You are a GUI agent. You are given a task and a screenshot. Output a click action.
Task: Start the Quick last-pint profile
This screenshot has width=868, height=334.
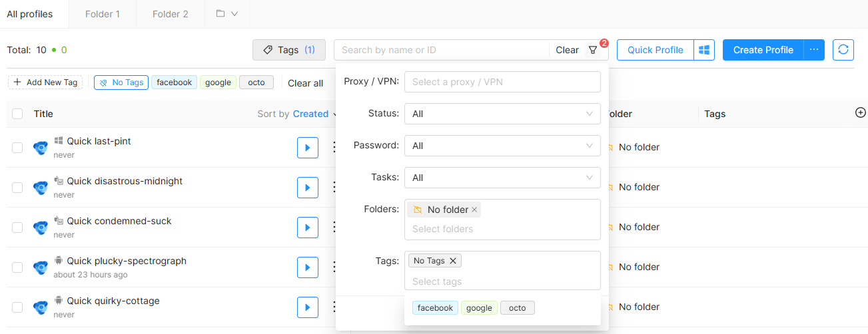(307, 147)
